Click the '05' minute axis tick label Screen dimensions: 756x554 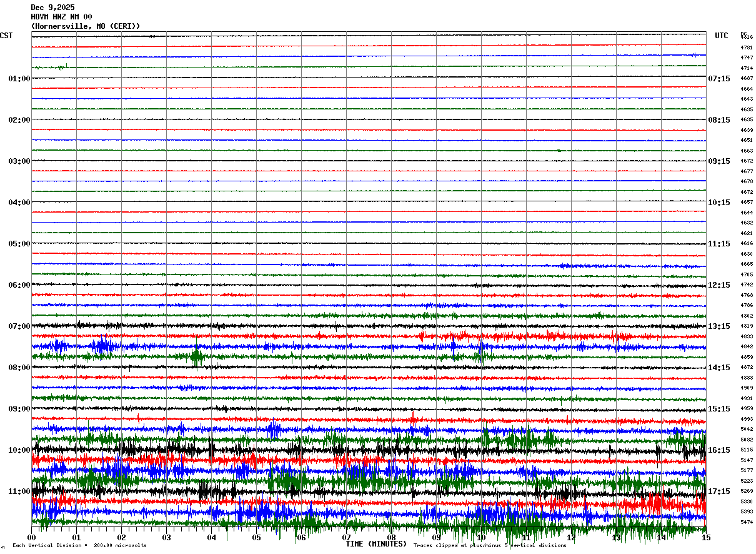tap(257, 538)
